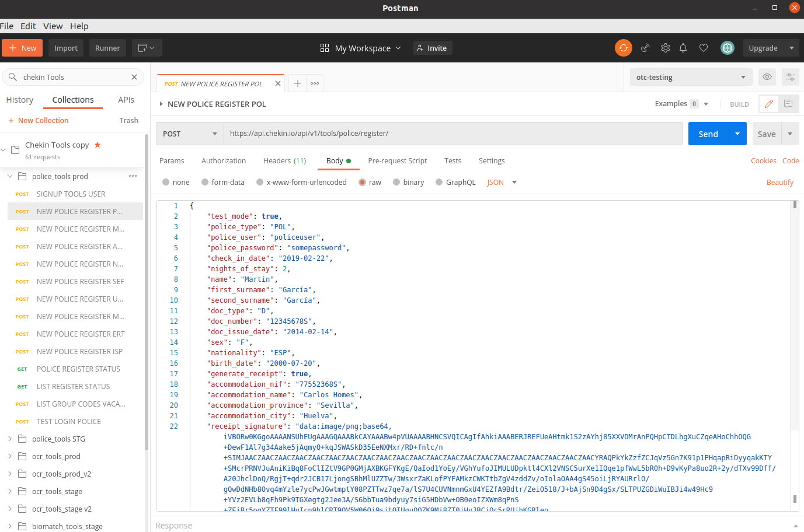This screenshot has width=804, height=532.
Task: Open manage environments sliders icon
Action: (x=790, y=77)
